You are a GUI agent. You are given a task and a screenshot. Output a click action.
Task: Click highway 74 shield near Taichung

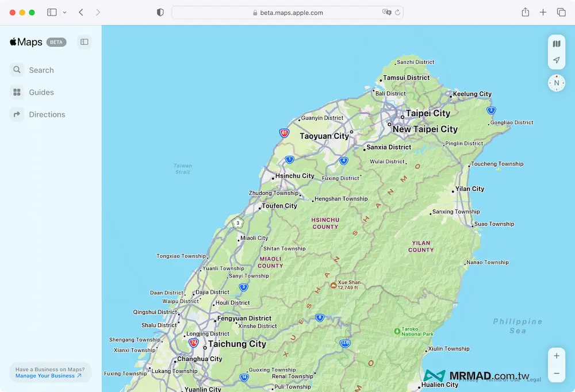point(193,343)
